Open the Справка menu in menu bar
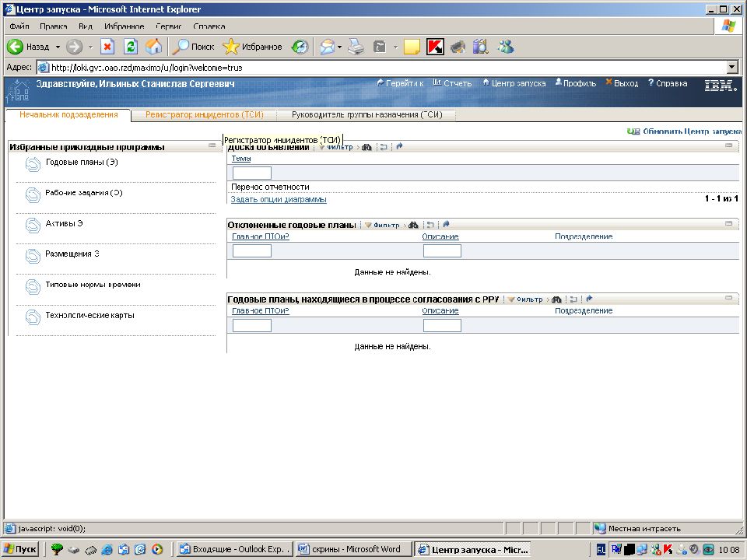The image size is (747, 560). point(209,26)
